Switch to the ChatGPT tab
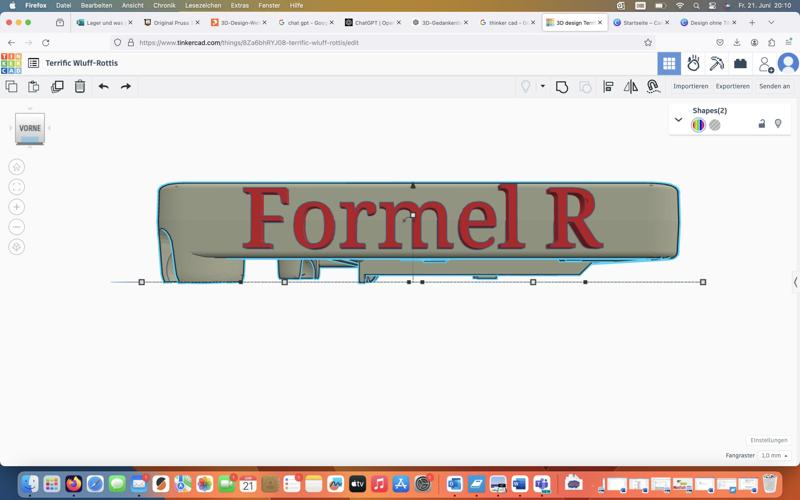 [x=373, y=23]
